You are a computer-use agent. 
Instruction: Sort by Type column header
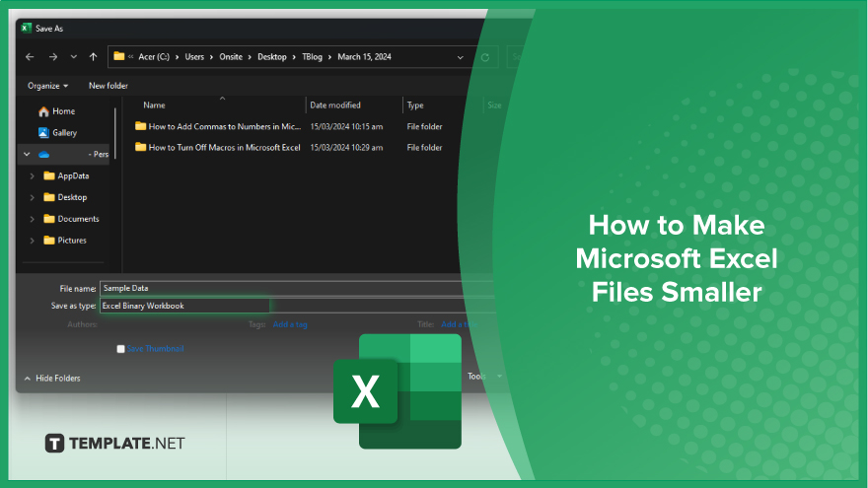[x=415, y=105]
